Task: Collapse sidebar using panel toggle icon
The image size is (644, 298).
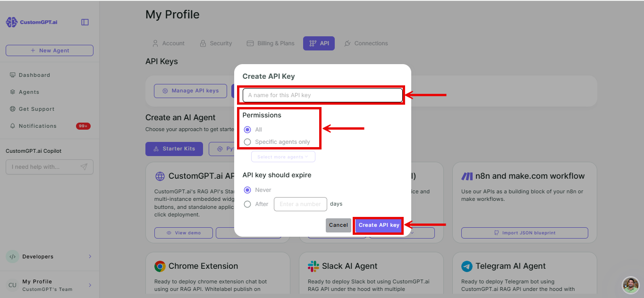Action: click(85, 22)
